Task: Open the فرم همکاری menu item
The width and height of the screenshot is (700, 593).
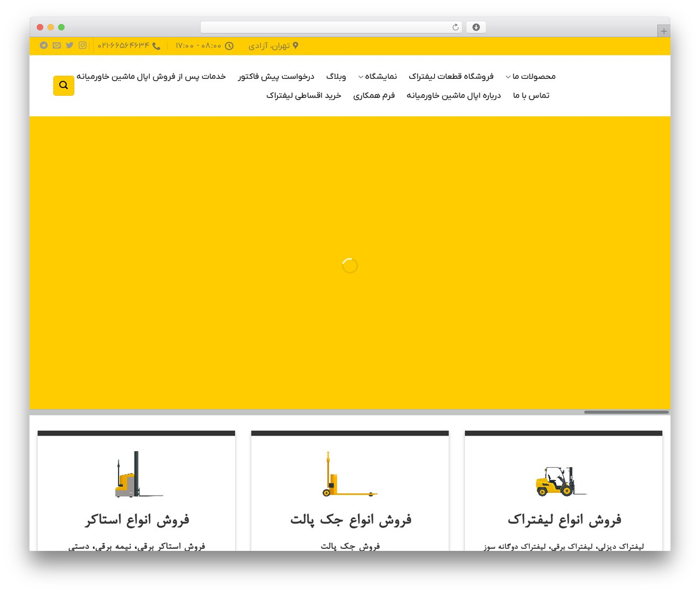Action: click(374, 96)
